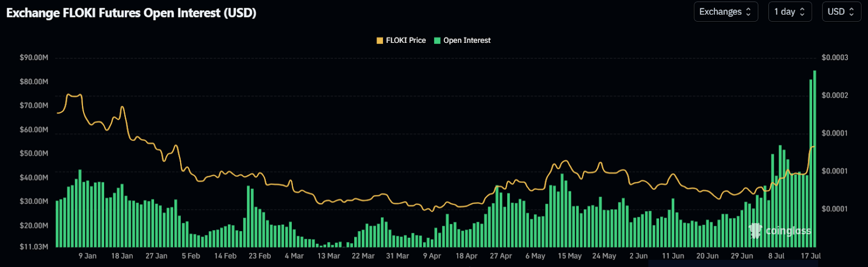868x267 pixels.
Task: Click the 9 Jan date label
Action: [87, 256]
